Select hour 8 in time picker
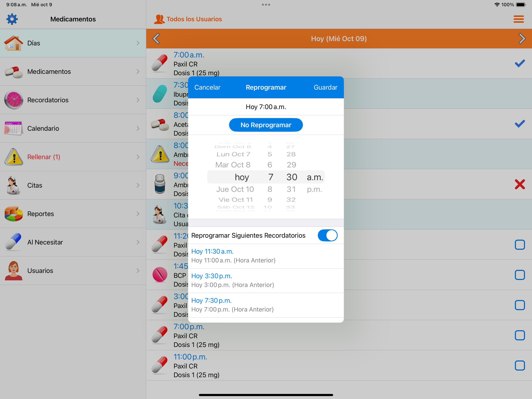The width and height of the screenshot is (532, 399). 270,189
